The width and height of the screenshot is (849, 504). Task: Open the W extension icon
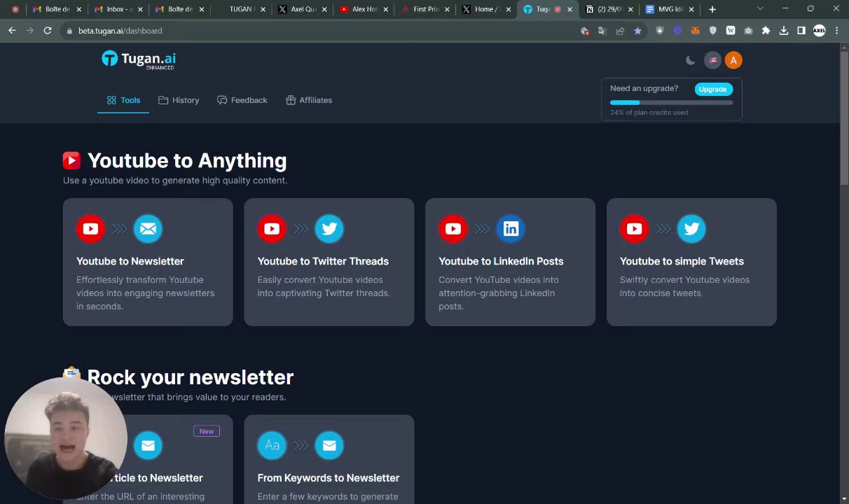click(x=731, y=31)
